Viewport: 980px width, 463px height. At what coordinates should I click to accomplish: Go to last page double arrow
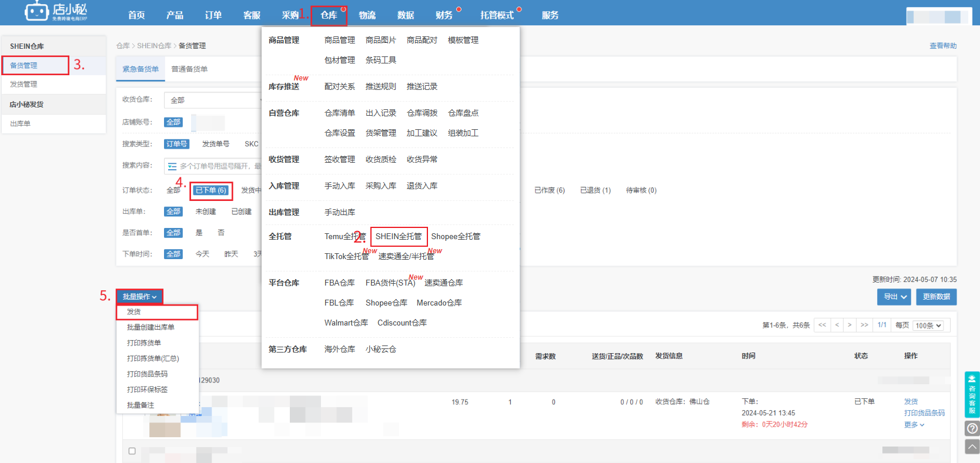[864, 325]
